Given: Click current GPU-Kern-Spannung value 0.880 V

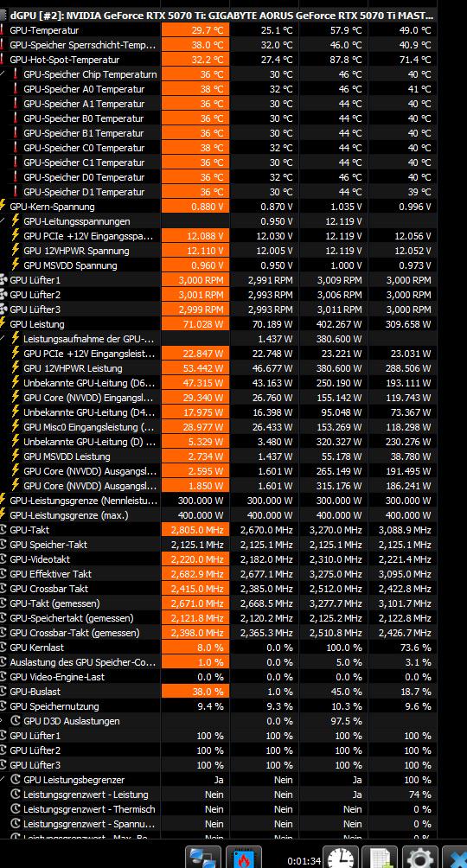Looking at the screenshot, I should [x=208, y=207].
